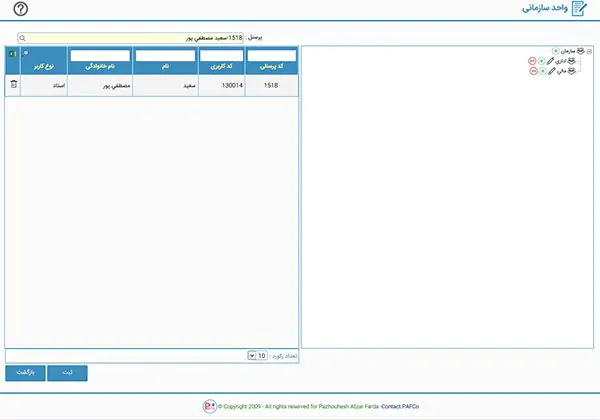Focus the کد کاربری filter box
This screenshot has width=600, height=420.
pyautogui.click(x=222, y=56)
